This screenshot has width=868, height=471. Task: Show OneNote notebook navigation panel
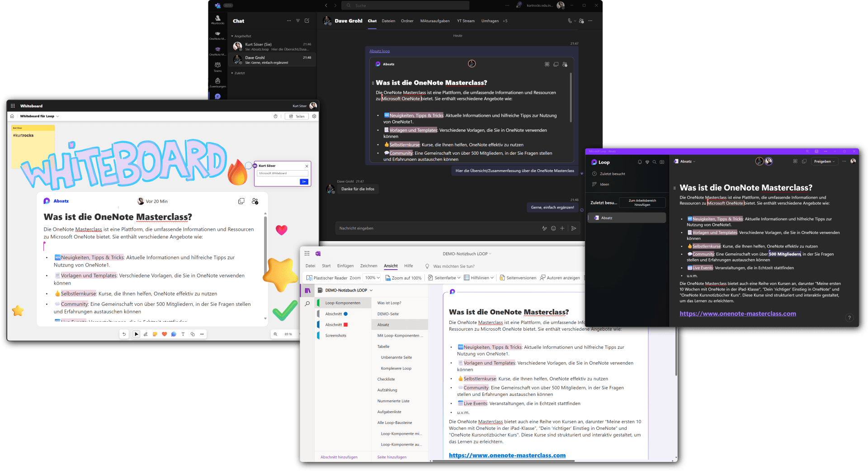307,290
